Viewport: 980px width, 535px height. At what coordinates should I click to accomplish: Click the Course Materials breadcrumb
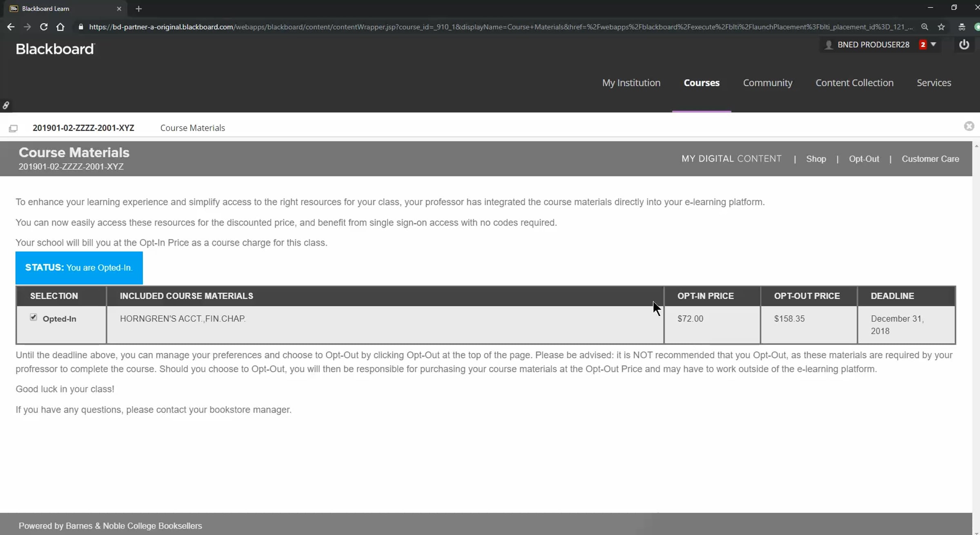point(192,128)
